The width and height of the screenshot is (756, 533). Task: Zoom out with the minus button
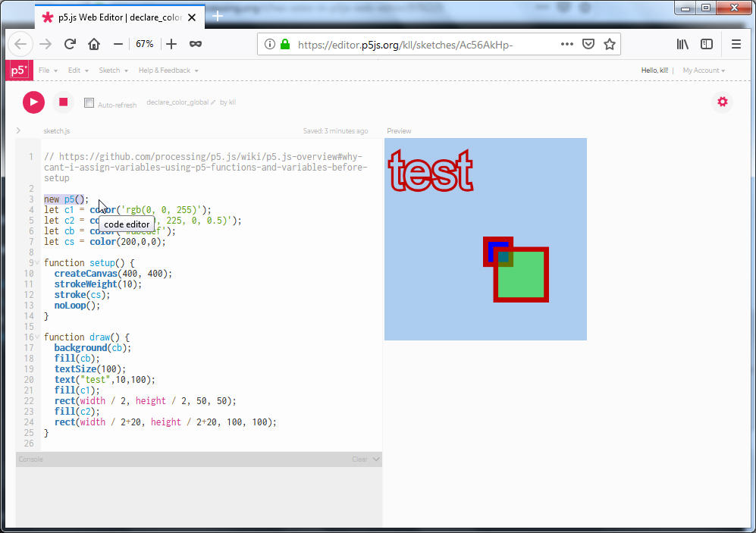pos(118,44)
